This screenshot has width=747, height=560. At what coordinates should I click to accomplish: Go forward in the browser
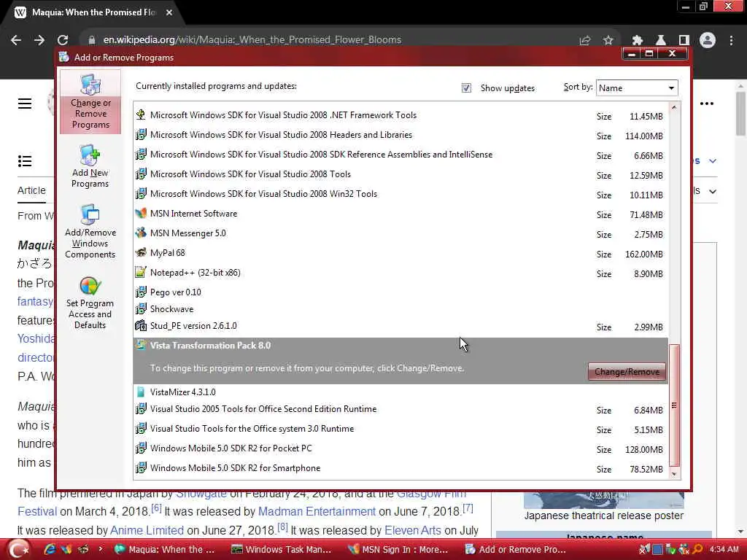click(39, 40)
